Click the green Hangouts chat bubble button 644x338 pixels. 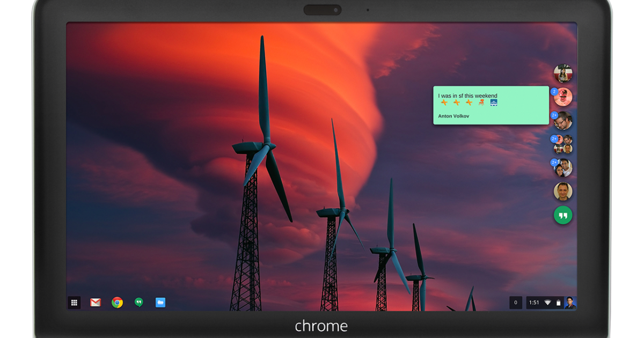(563, 215)
